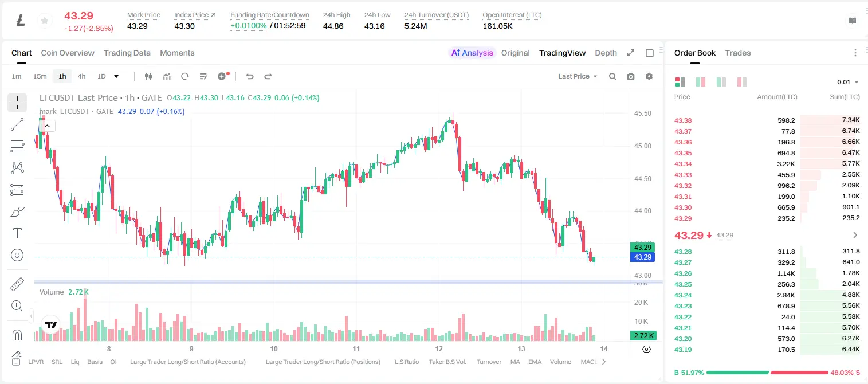Expand more time intervals next to 1D
The width and height of the screenshot is (868, 384).
pyautogui.click(x=117, y=76)
